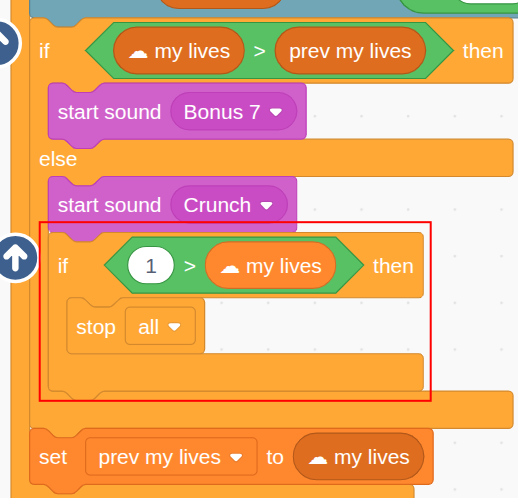Image resolution: width=518 pixels, height=498 pixels.
Task: Click cloud icon in the set block value
Action: click(318, 459)
